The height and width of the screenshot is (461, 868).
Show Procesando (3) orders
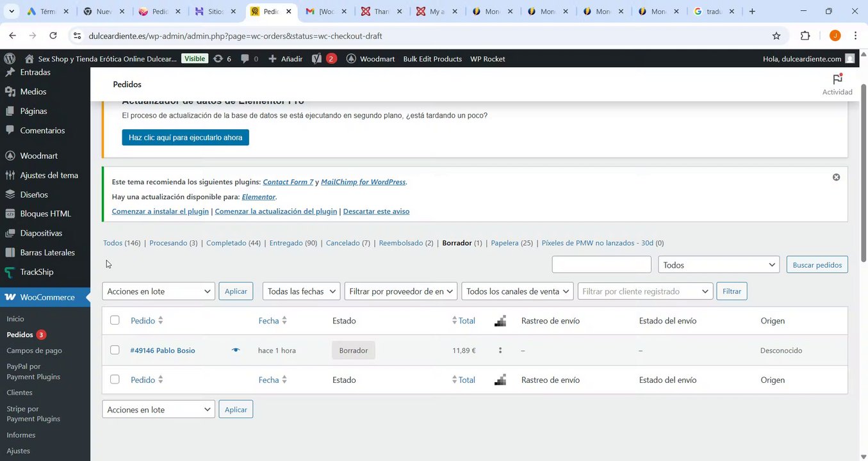point(173,243)
